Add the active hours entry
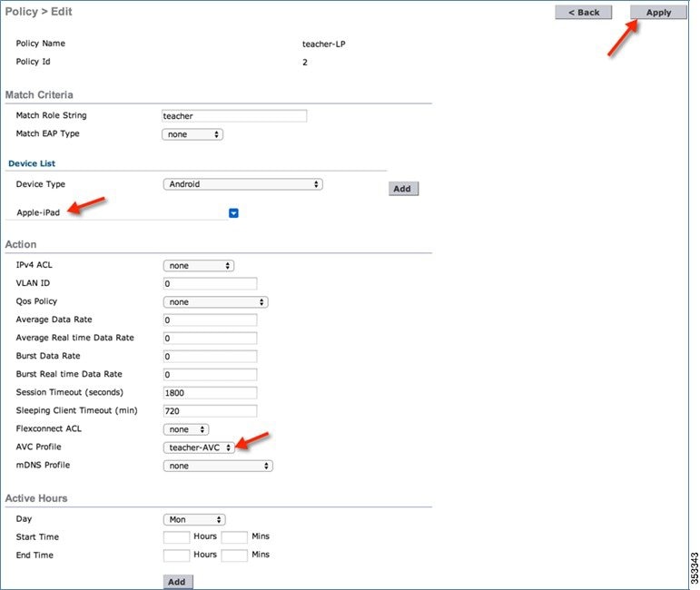 (178, 582)
